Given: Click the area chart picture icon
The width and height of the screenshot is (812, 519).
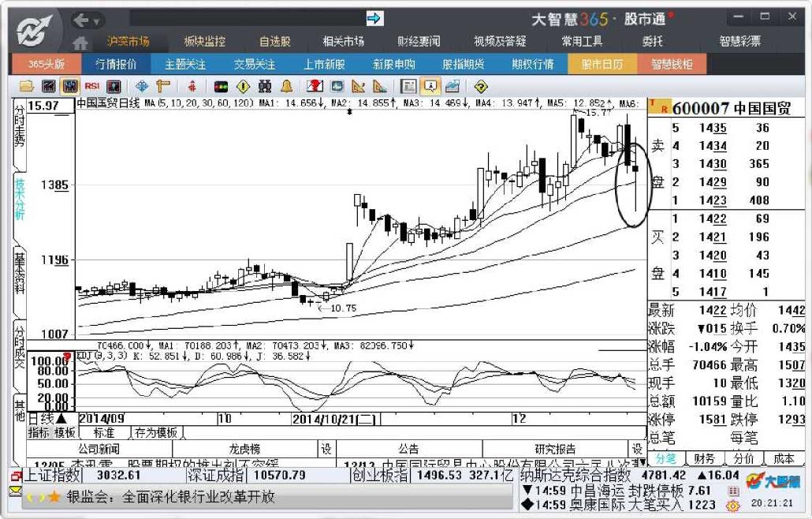Looking at the screenshot, I should click(452, 86).
